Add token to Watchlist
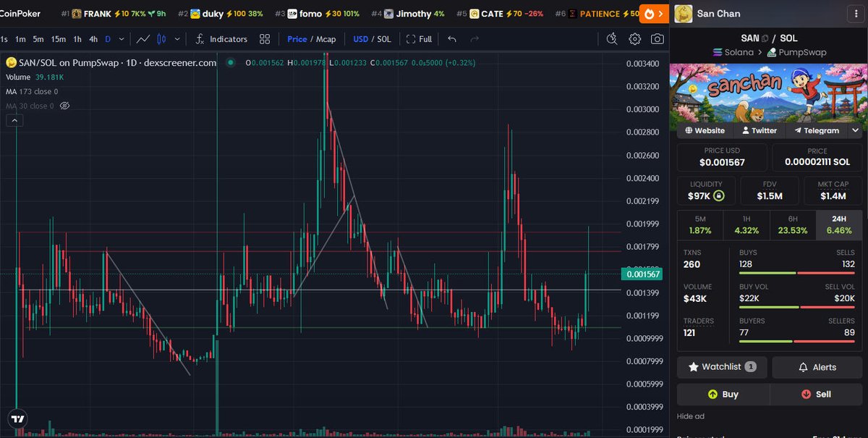The image size is (868, 438). (722, 367)
